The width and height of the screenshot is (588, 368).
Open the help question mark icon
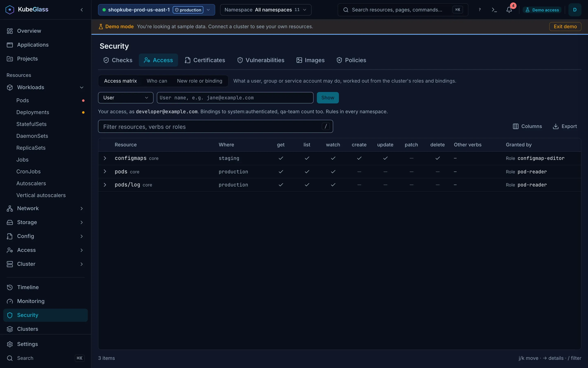(480, 10)
